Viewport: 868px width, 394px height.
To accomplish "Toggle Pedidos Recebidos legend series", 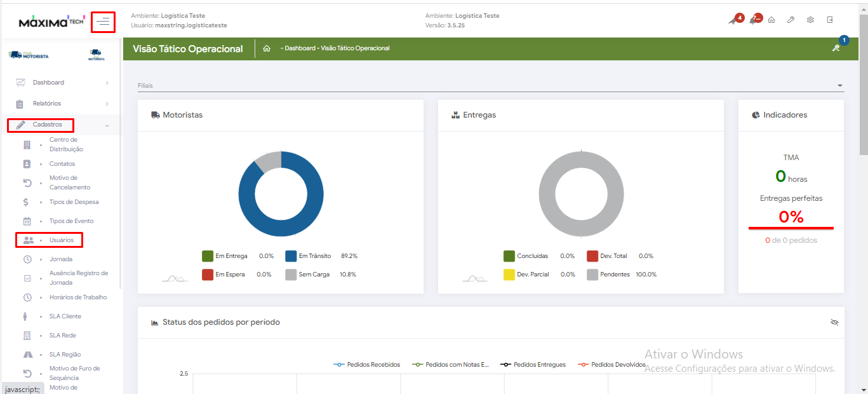I will (x=367, y=365).
